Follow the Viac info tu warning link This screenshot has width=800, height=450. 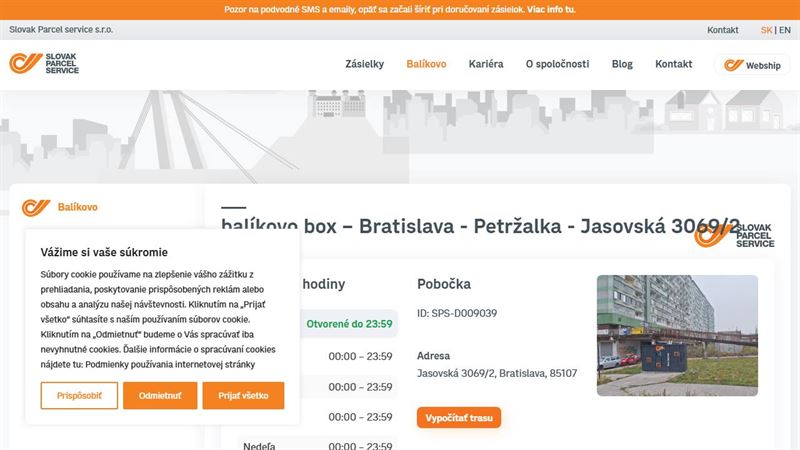point(551,9)
